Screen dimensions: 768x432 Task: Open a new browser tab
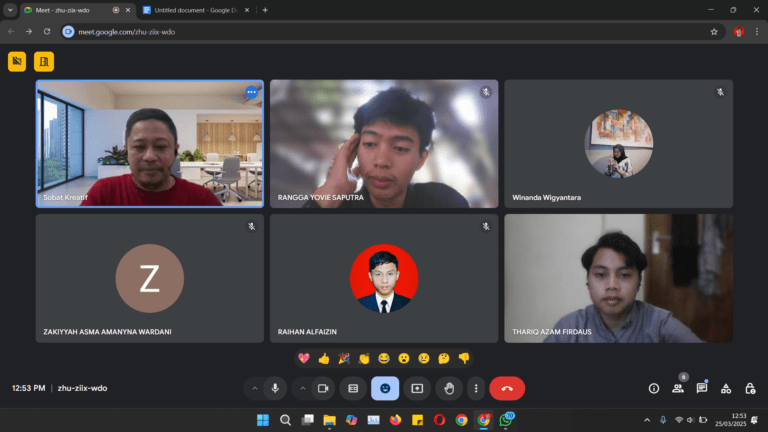[x=265, y=10]
